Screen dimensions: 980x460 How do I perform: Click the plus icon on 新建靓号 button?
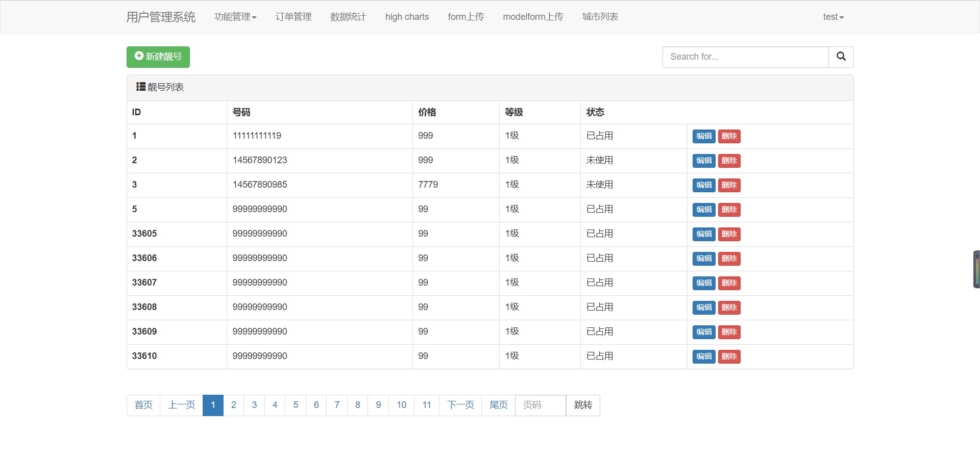138,57
